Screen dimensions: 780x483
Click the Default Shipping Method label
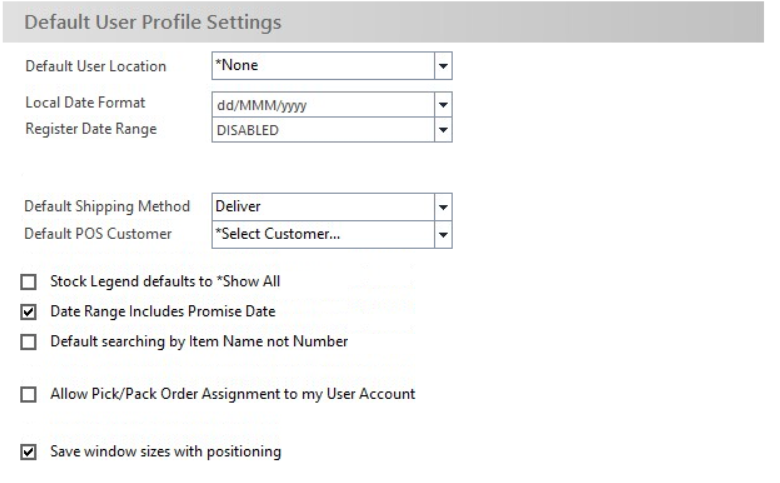[x=107, y=206]
